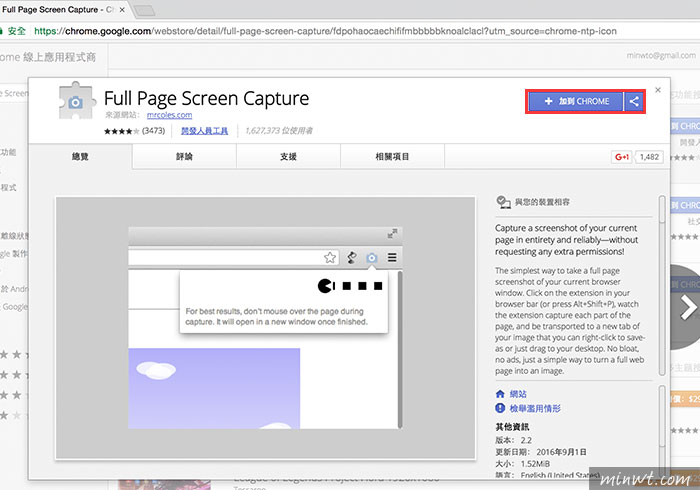Open the 網站 website link
The height and width of the screenshot is (490, 700).
(x=518, y=394)
